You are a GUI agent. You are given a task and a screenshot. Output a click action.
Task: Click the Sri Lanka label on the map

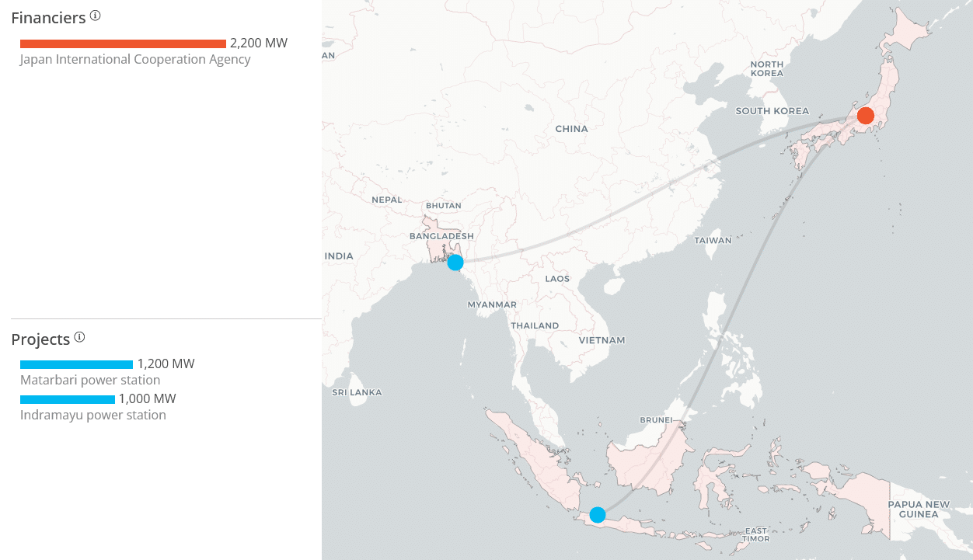[357, 393]
